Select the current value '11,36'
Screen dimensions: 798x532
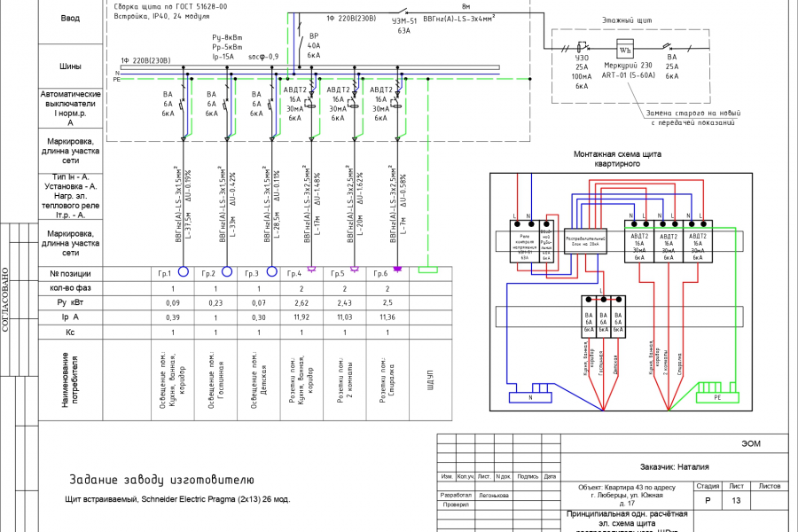(387, 317)
